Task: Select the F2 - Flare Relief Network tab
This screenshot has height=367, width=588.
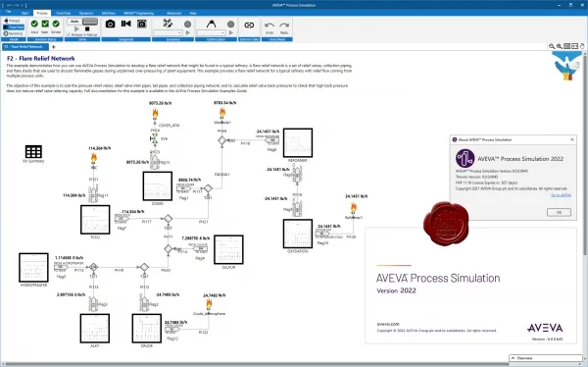Action: point(25,47)
